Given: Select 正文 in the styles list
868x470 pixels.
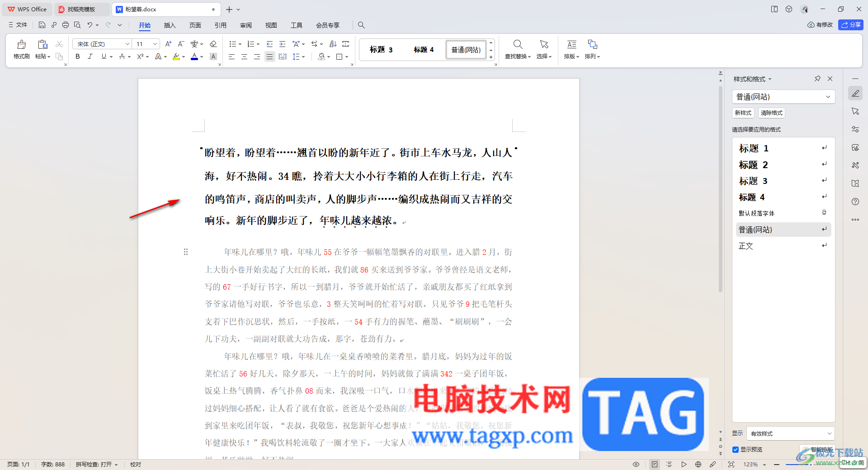Looking at the screenshot, I should coord(783,246).
